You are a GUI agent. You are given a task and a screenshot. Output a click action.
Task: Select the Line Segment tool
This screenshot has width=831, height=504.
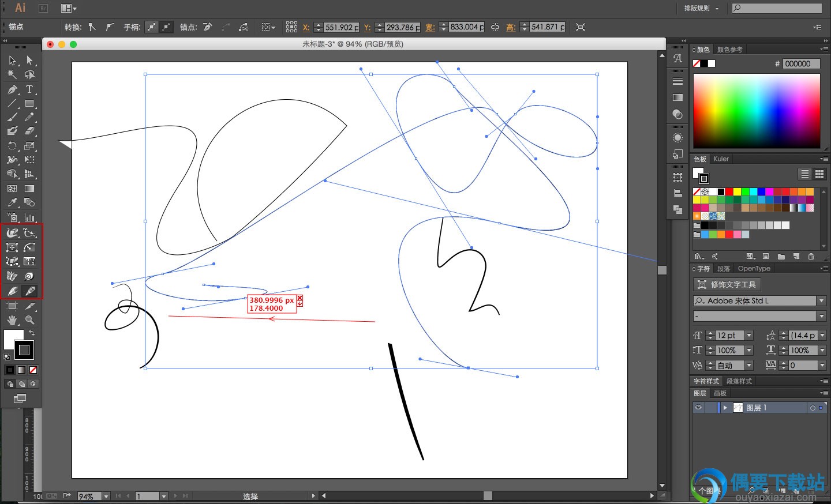(x=12, y=104)
